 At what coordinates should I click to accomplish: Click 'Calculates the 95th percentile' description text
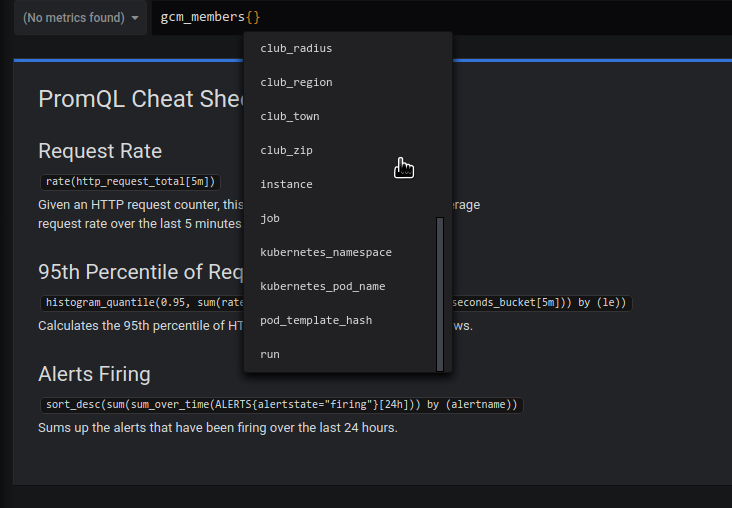(141, 325)
